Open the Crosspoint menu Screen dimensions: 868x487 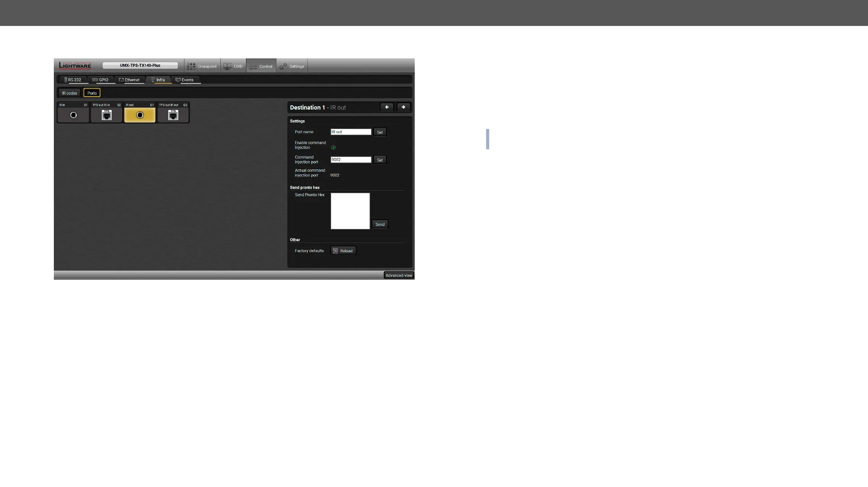[202, 66]
